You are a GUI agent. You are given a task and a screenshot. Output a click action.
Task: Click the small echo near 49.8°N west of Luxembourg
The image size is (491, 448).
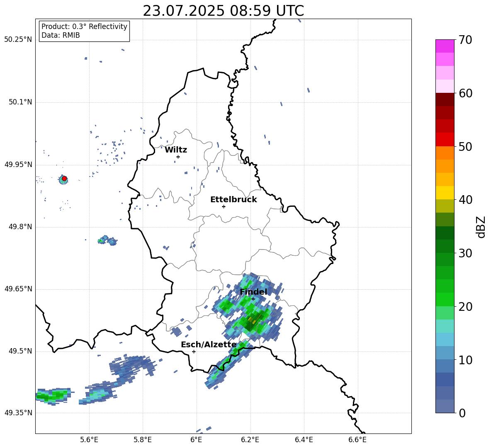pos(107,240)
